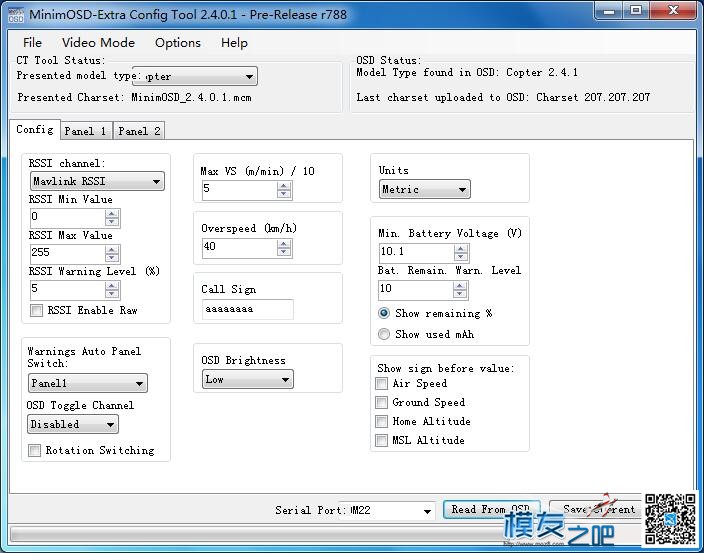Select the Show remaining % radio button
The width and height of the screenshot is (704, 553).
tap(384, 313)
